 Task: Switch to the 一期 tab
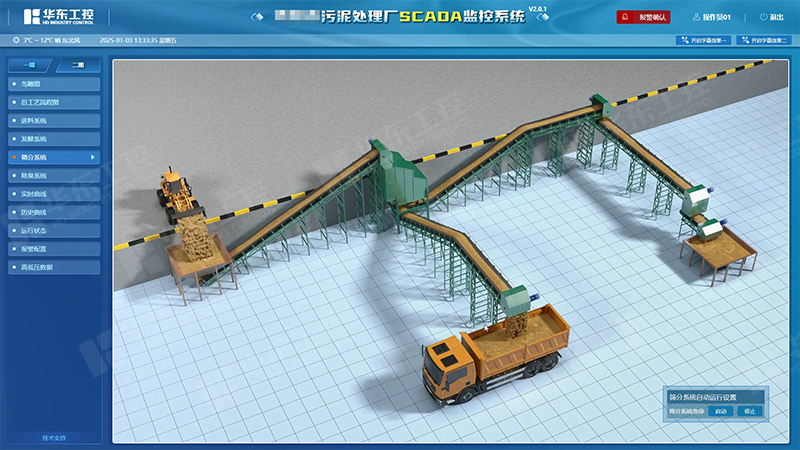click(x=29, y=65)
